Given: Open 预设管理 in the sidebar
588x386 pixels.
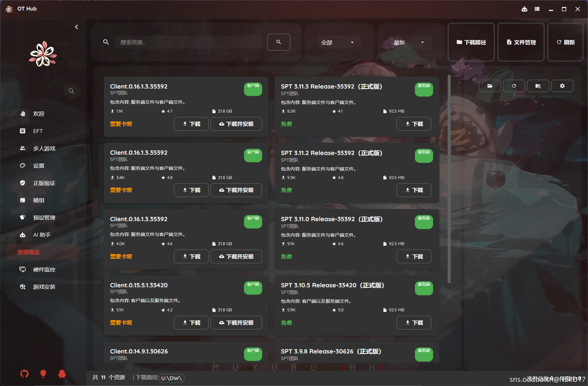Looking at the screenshot, I should (43, 218).
